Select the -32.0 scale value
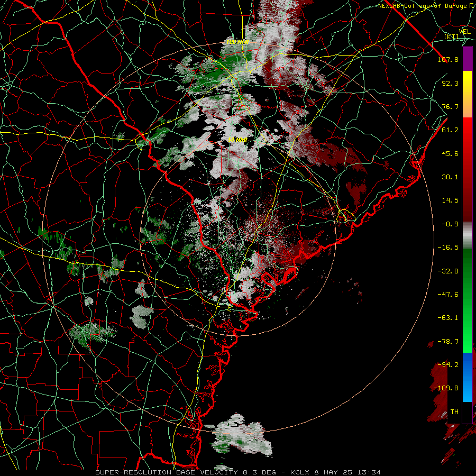 (448, 271)
